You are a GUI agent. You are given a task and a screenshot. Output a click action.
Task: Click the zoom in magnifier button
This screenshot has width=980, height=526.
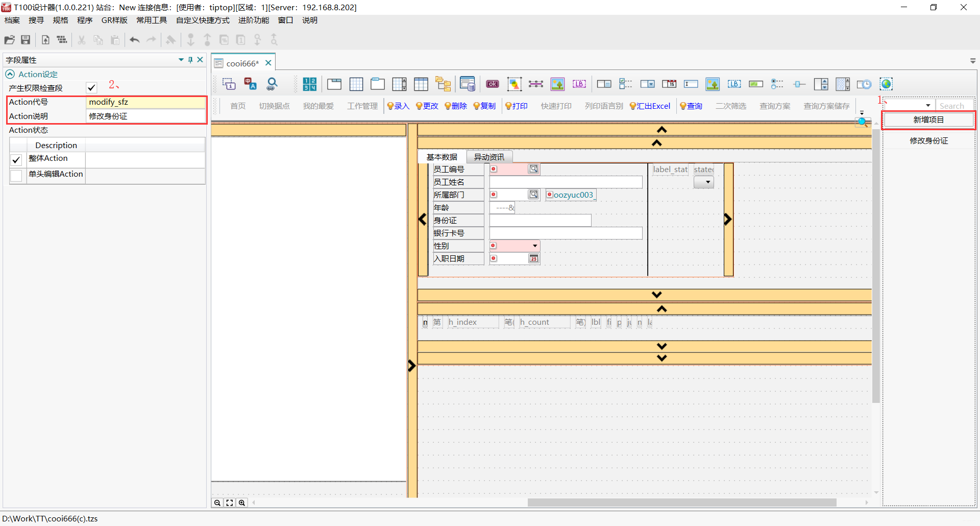tap(242, 503)
